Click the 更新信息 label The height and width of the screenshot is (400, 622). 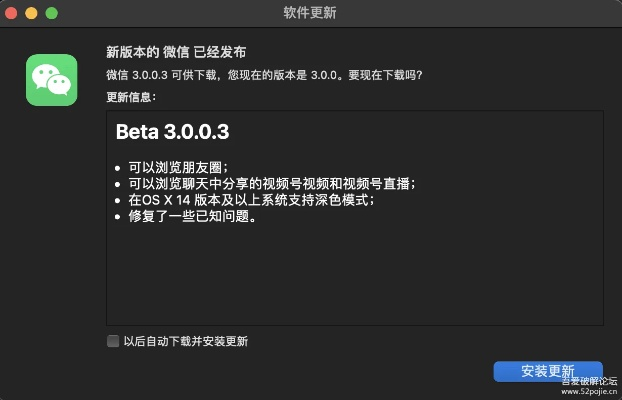131,97
